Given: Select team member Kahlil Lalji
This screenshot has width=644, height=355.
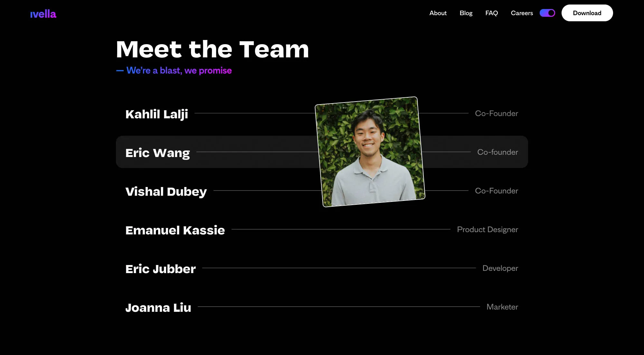Looking at the screenshot, I should pyautogui.click(x=156, y=114).
